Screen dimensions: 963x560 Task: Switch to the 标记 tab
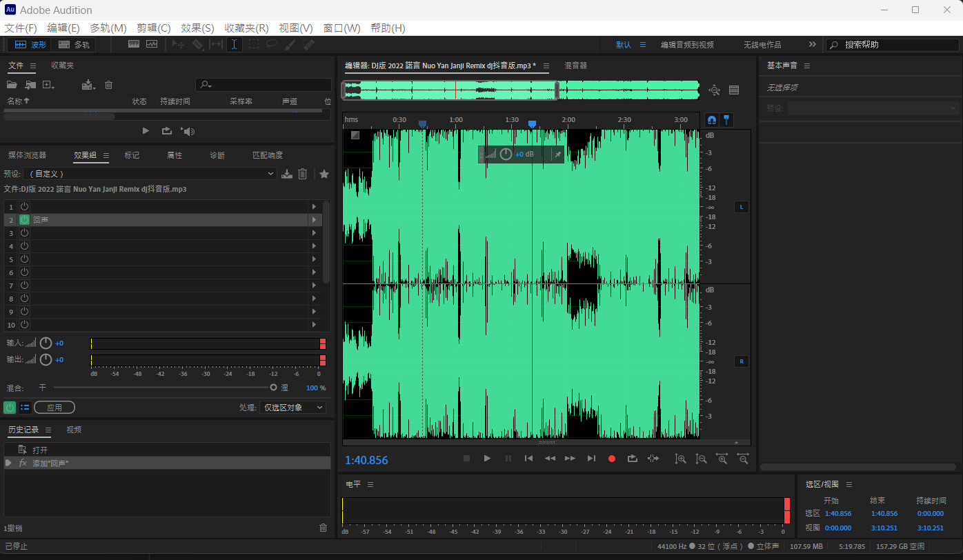point(132,155)
